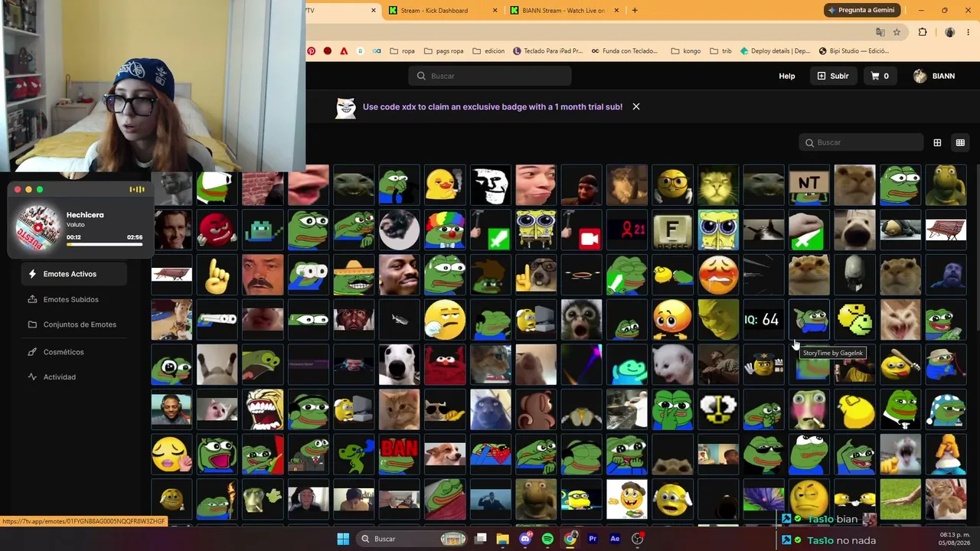980x551 pixels.
Task: Select the Trollface emote
Action: [x=490, y=184]
